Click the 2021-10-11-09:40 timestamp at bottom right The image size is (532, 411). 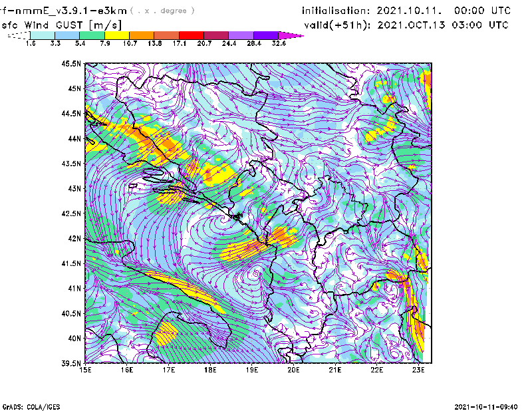click(x=485, y=406)
